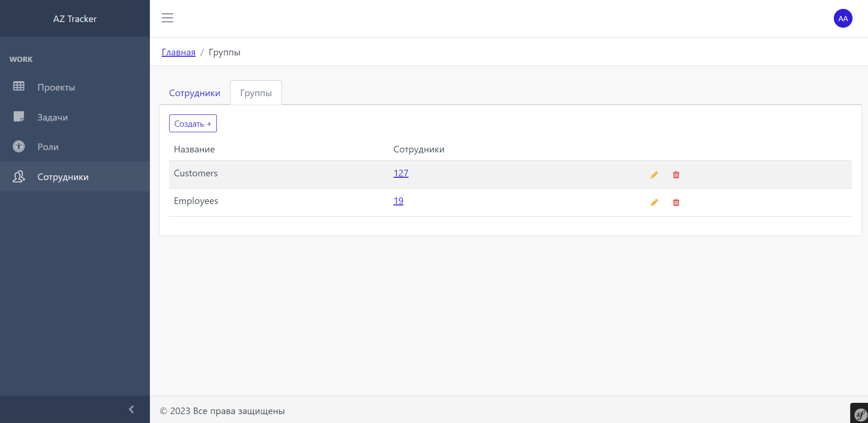This screenshot has height=423, width=868.
Task: Delete the Customers group via trash icon
Action: point(676,175)
